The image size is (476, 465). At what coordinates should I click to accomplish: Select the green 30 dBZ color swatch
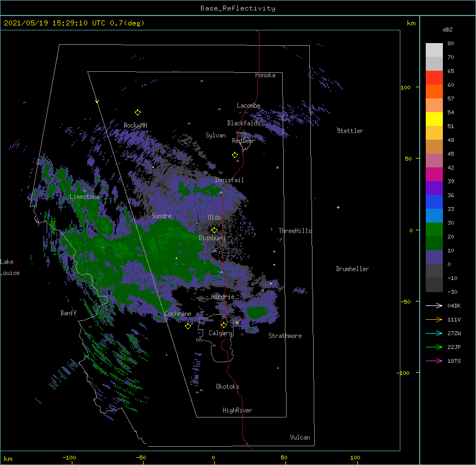tap(434, 230)
